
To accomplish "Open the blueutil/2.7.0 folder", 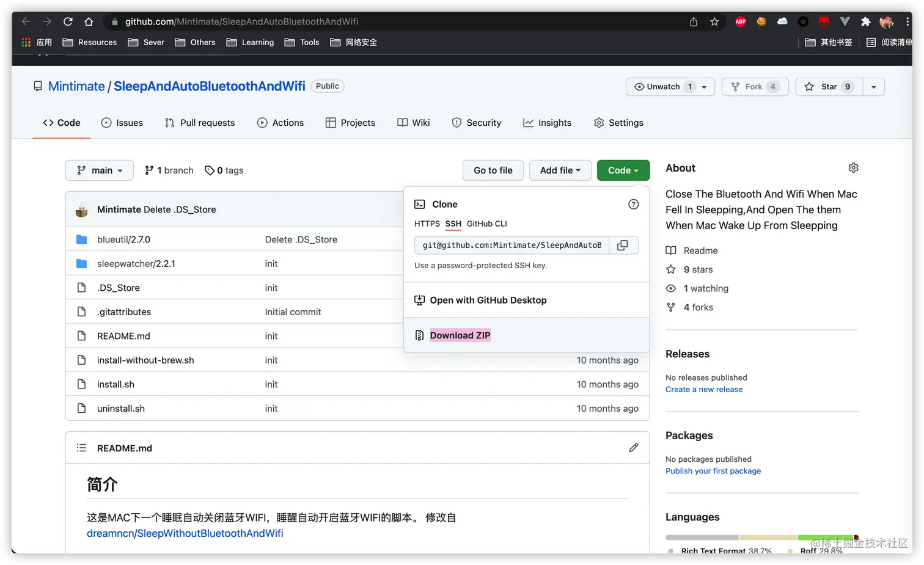I will click(x=123, y=239).
